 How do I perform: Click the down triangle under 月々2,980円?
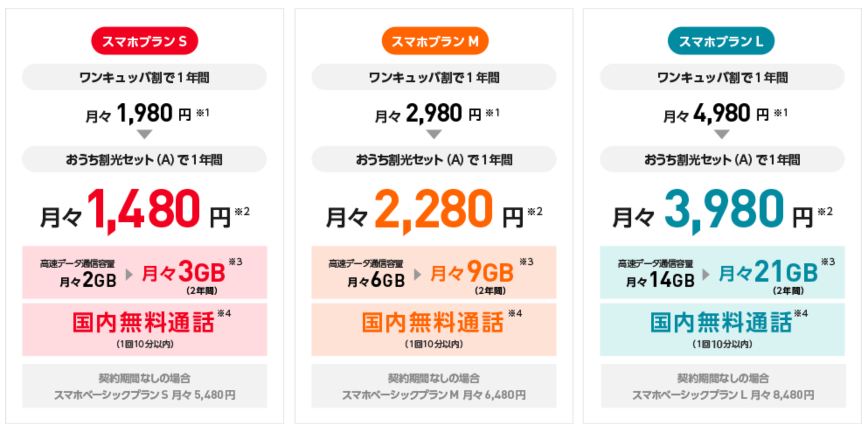(434, 134)
